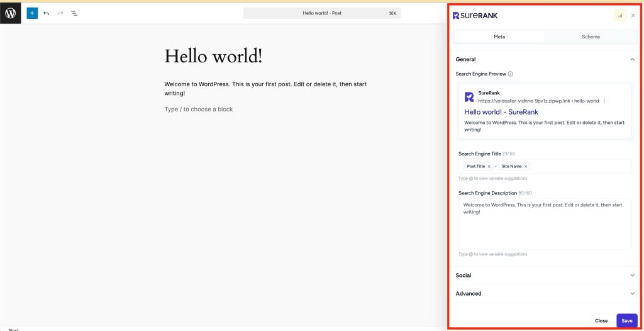The height and width of the screenshot is (331, 644).
Task: Click the Welcome to WordPress paragraph in editor
Action: [x=265, y=88]
